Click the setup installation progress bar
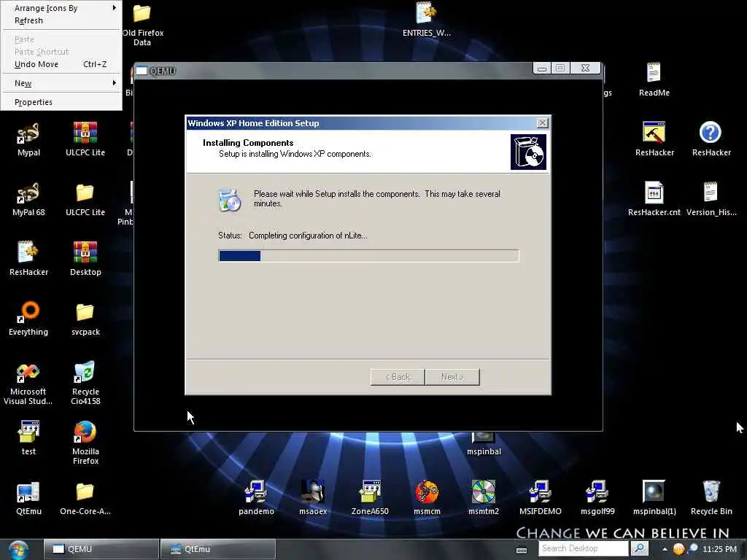 point(368,256)
